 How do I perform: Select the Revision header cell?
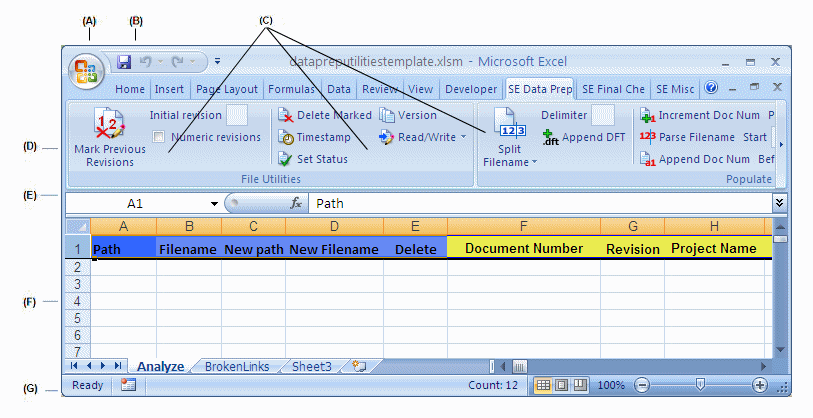pos(633,246)
